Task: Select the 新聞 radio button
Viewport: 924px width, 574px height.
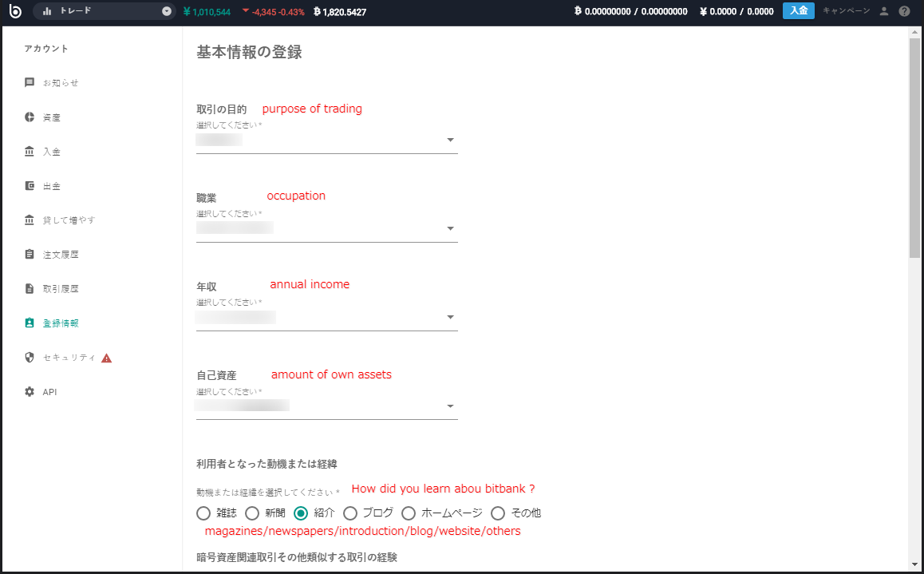Action: (252, 513)
